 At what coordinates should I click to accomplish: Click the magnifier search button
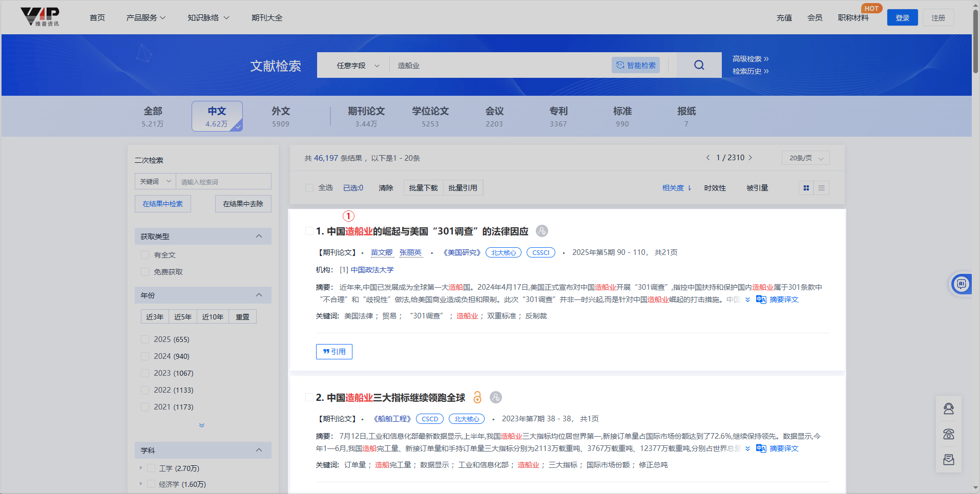point(699,65)
